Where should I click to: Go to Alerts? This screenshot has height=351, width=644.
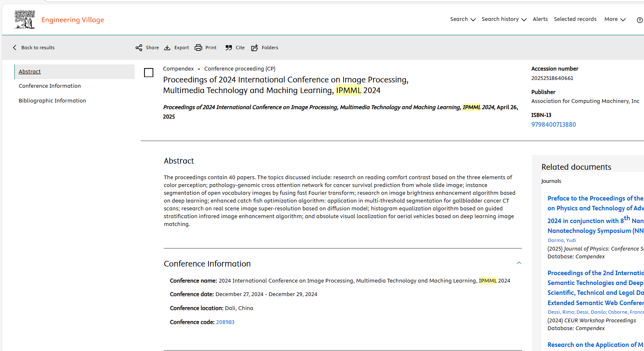click(540, 19)
